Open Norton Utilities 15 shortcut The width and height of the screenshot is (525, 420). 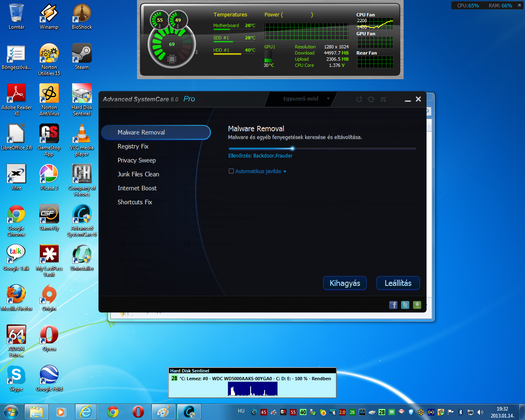pyautogui.click(x=49, y=60)
